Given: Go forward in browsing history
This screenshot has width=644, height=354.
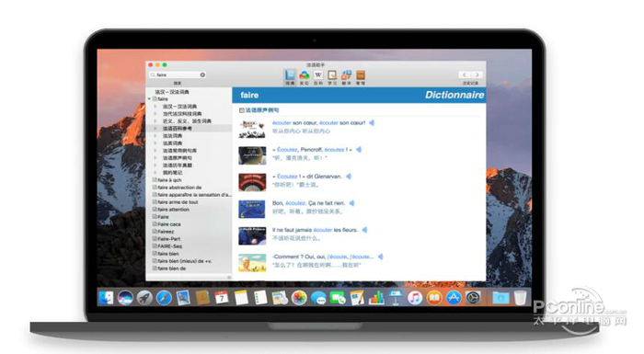Looking at the screenshot, I should (x=477, y=74).
